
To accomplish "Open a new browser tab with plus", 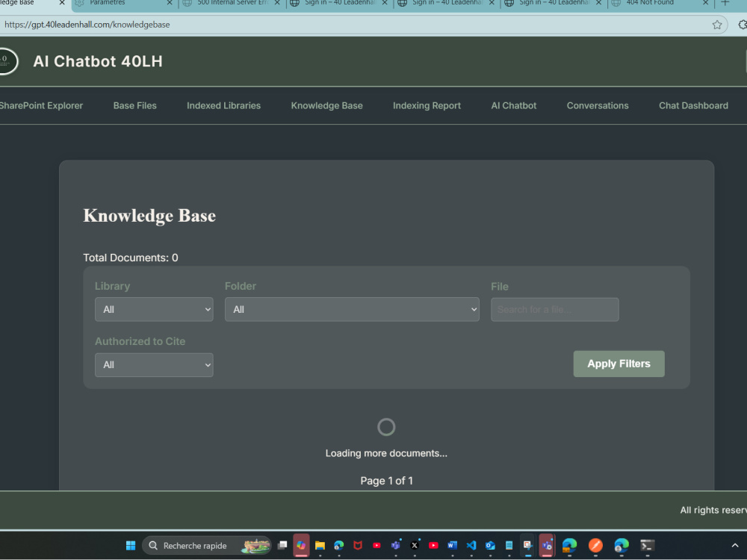I will pyautogui.click(x=725, y=3).
